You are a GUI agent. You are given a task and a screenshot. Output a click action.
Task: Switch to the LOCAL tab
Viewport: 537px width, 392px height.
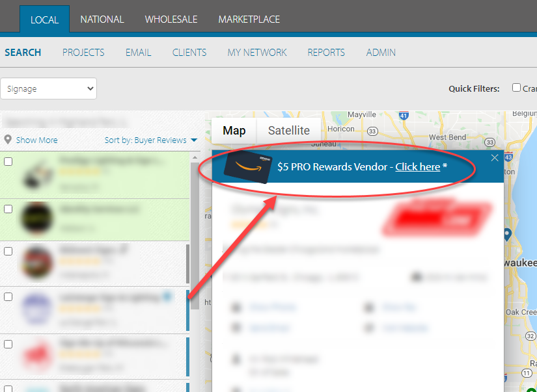(44, 19)
